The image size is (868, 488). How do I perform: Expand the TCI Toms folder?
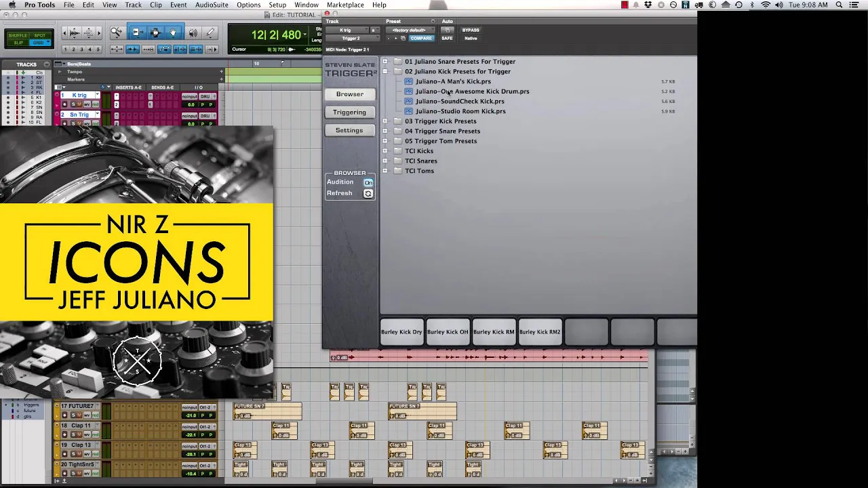click(x=384, y=171)
